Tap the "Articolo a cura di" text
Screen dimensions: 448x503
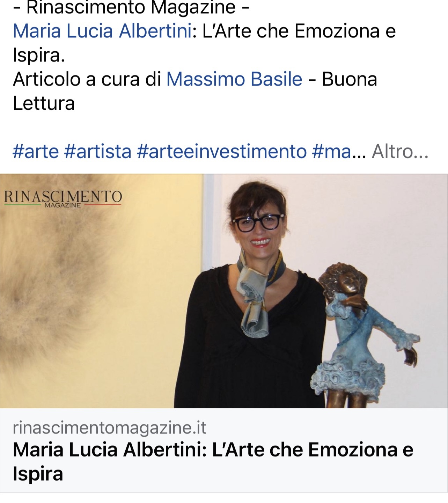(87, 79)
